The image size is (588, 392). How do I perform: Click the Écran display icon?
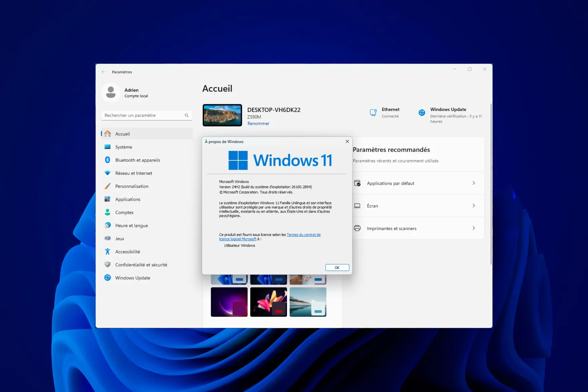click(x=357, y=206)
